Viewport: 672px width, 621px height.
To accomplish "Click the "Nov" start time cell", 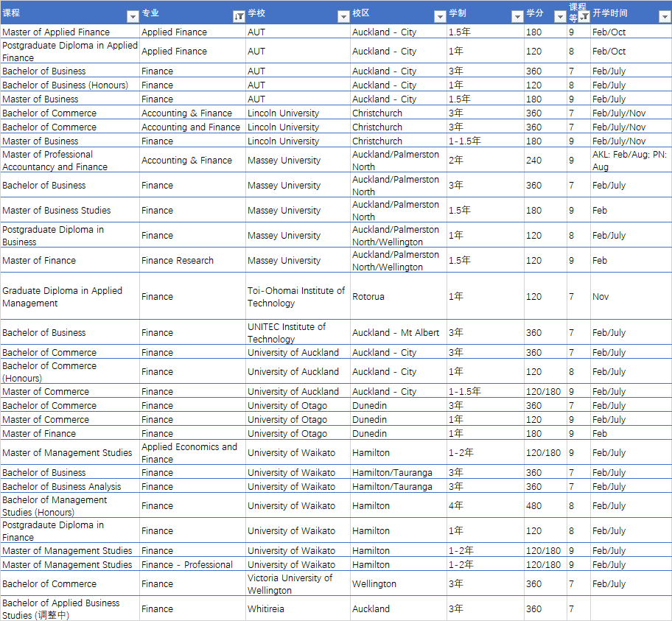I will coord(631,297).
